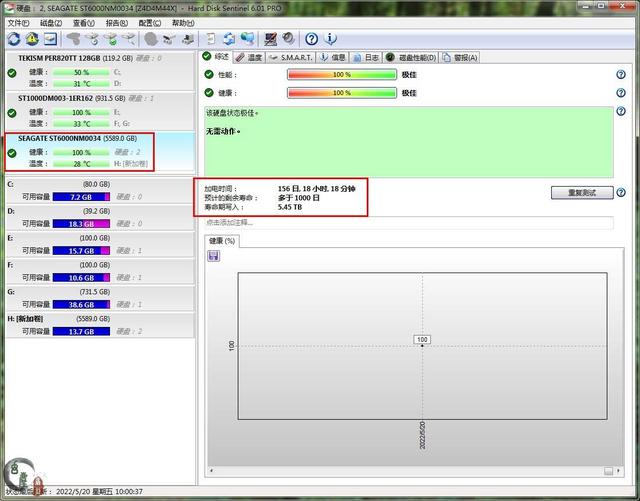Click the 156 日, 18 小时, 18 分钟 power-on value
This screenshot has width=640, height=501.
pyautogui.click(x=316, y=189)
